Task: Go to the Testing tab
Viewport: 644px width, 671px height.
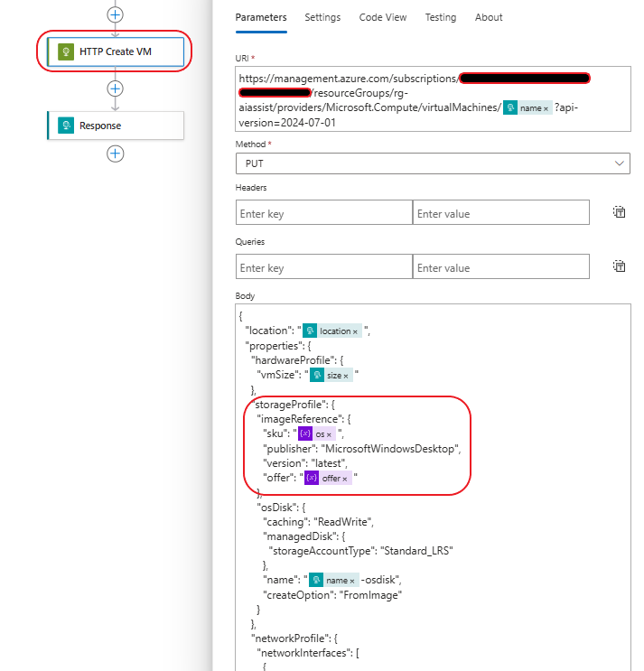Action: pos(441,17)
